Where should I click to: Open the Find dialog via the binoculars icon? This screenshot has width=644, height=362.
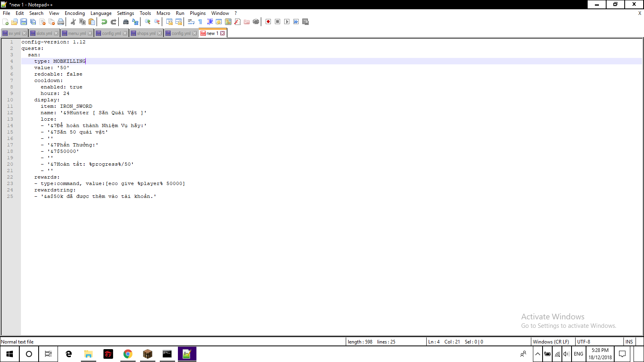point(126,22)
